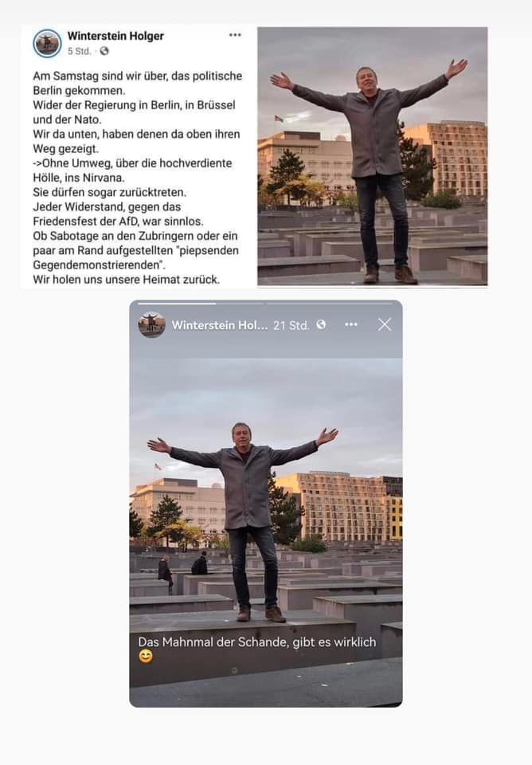
Task: Open the Winterstein Holger profile name link
Action: (x=115, y=36)
